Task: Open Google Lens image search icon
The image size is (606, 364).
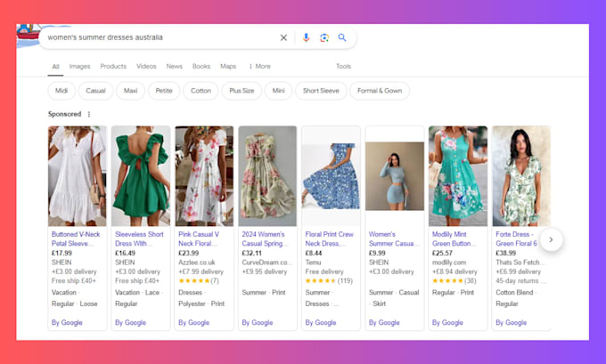Action: pyautogui.click(x=324, y=37)
